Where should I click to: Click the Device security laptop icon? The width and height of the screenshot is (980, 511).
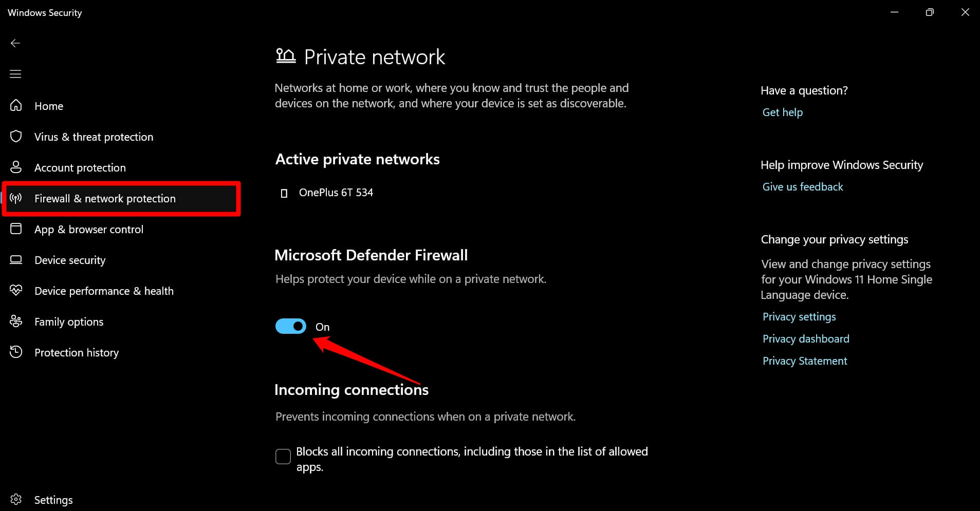tap(15, 260)
